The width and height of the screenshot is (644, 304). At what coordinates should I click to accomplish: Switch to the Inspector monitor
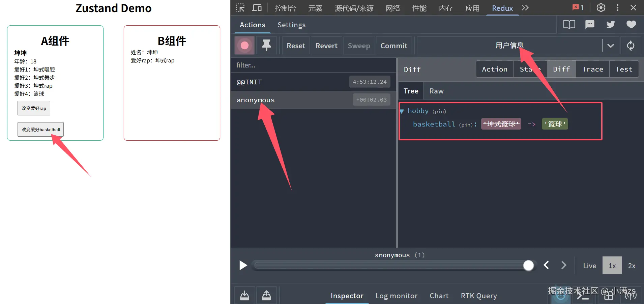click(347, 296)
